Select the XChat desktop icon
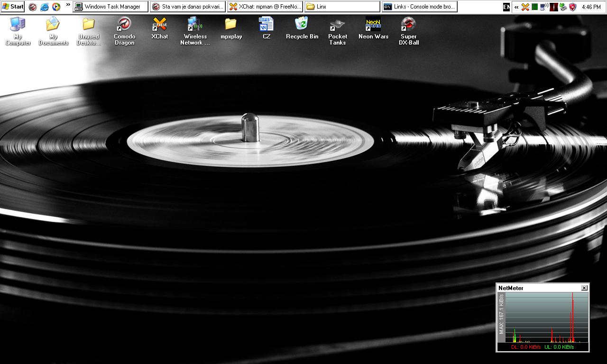 159,25
